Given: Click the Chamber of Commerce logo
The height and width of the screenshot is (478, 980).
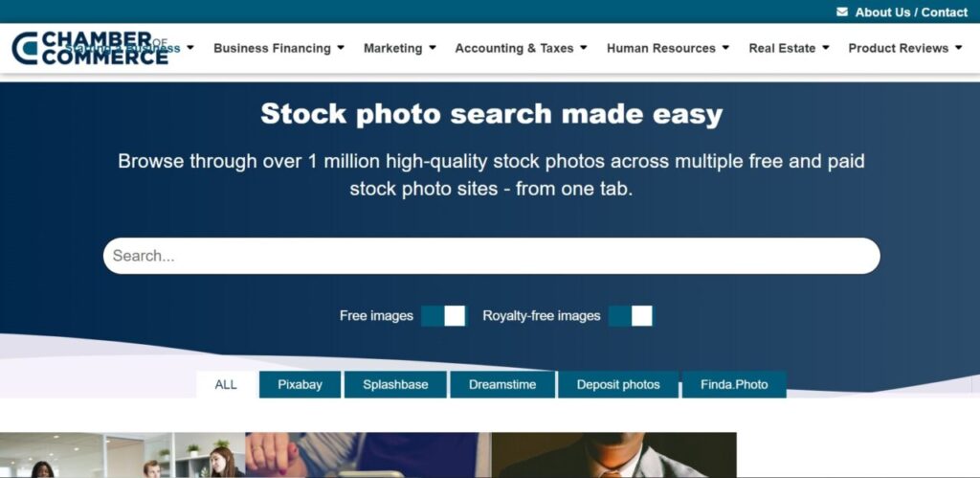Looking at the screenshot, I should coord(90,48).
